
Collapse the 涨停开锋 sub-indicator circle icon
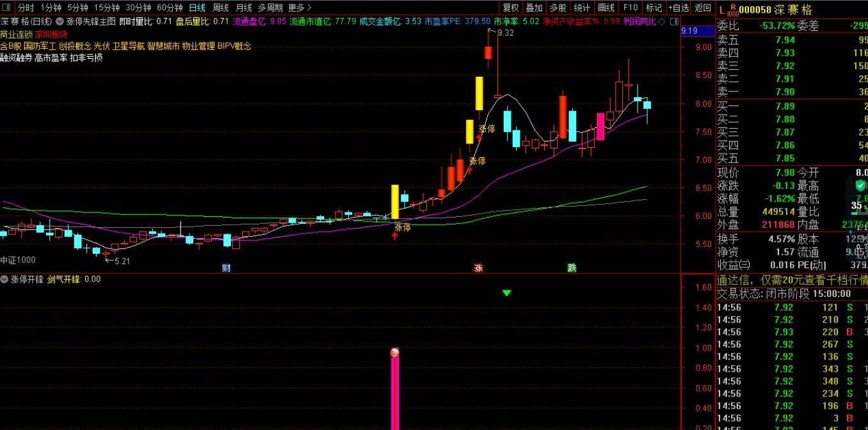[4, 279]
